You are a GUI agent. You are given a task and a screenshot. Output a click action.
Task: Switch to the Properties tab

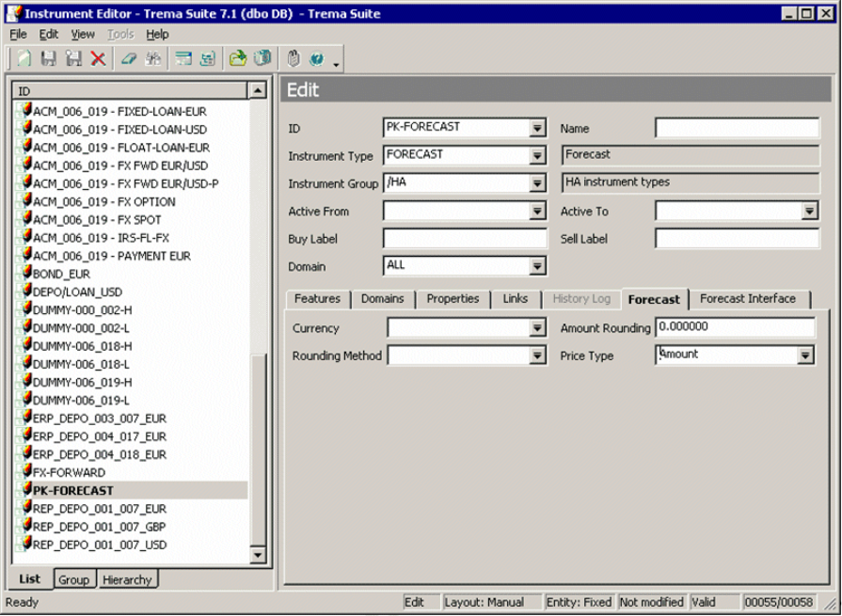453,299
